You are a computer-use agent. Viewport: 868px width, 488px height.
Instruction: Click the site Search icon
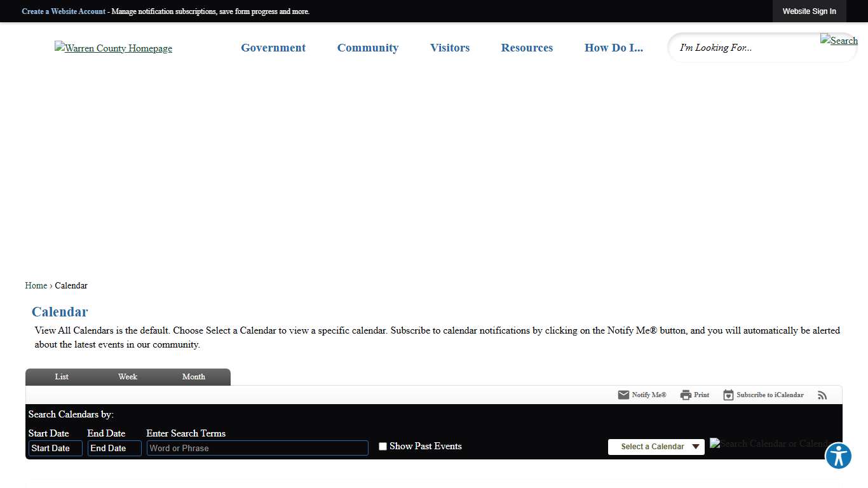coord(839,41)
